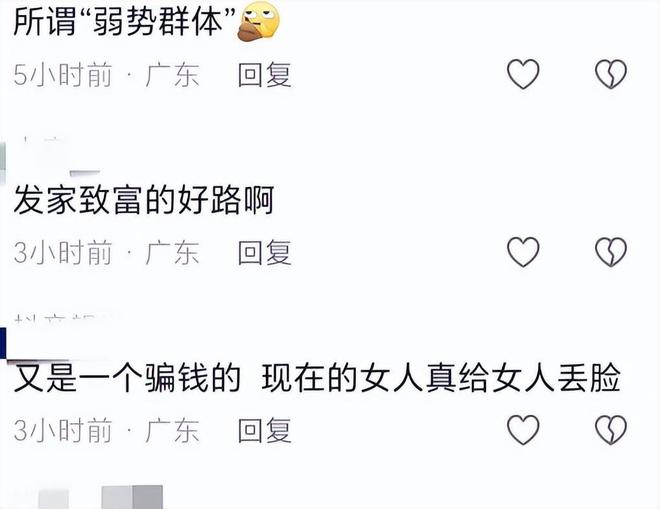Like the "所谓弱势群体" comment with the heart
This screenshot has height=509, width=660.
[523, 74]
